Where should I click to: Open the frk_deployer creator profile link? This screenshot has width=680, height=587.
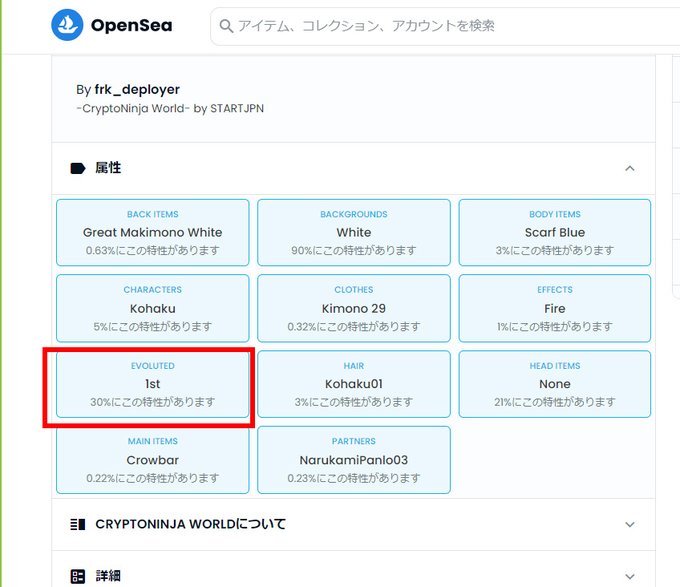click(137, 89)
